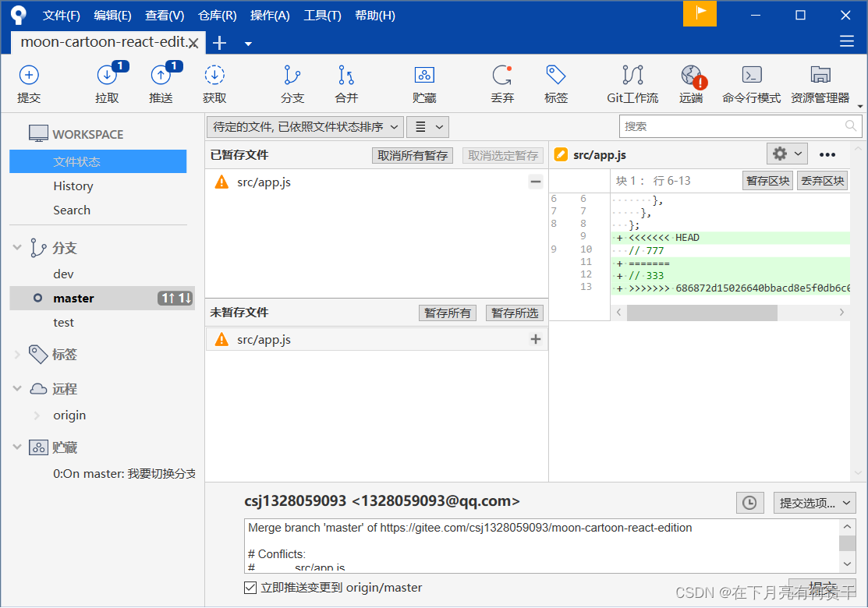Open the pending files sort dropdown
This screenshot has height=608, width=868.
coord(305,127)
